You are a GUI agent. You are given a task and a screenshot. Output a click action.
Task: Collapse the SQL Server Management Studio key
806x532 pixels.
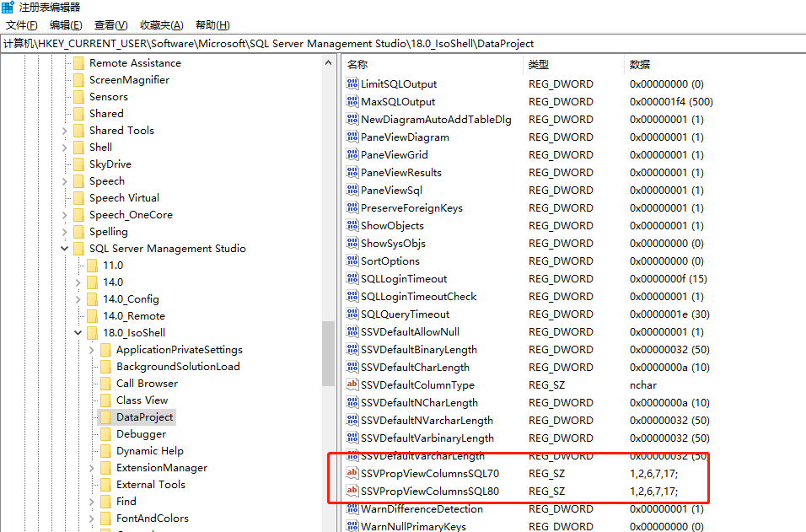coord(65,248)
